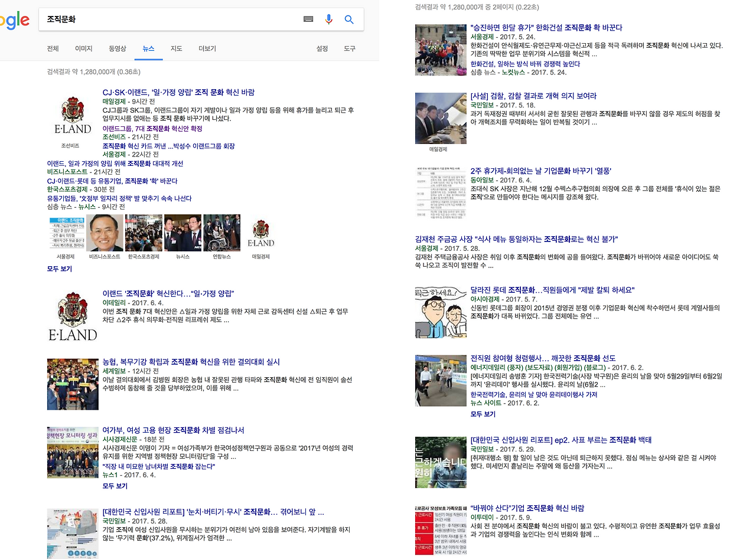756x559 pixels.
Task: Click the Google logo
Action: pyautogui.click(x=15, y=21)
